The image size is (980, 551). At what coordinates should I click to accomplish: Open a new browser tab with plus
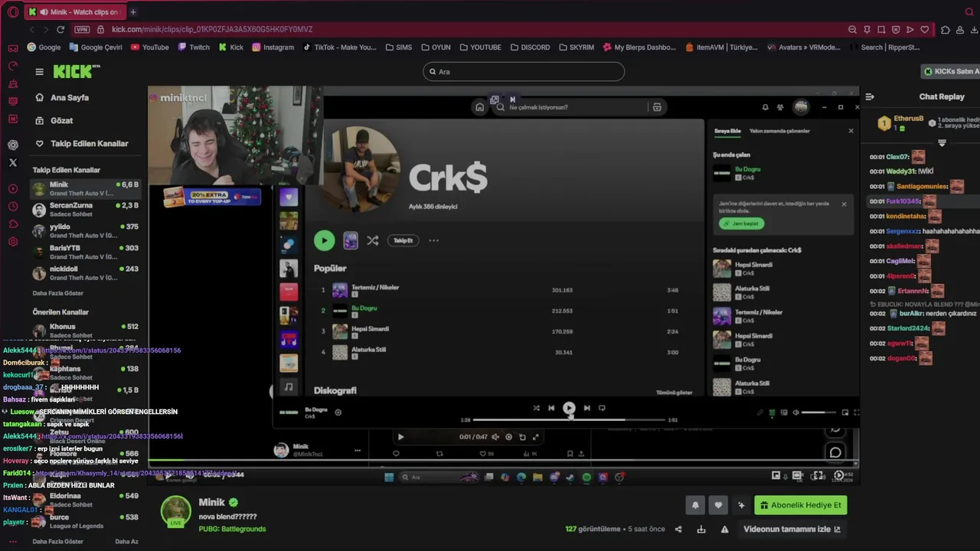point(133,11)
